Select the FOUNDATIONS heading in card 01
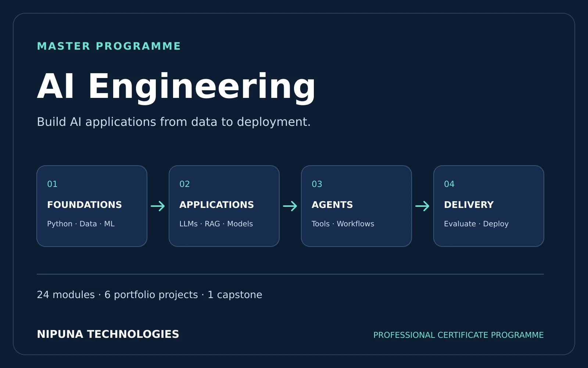The width and height of the screenshot is (588, 368). [85, 205]
